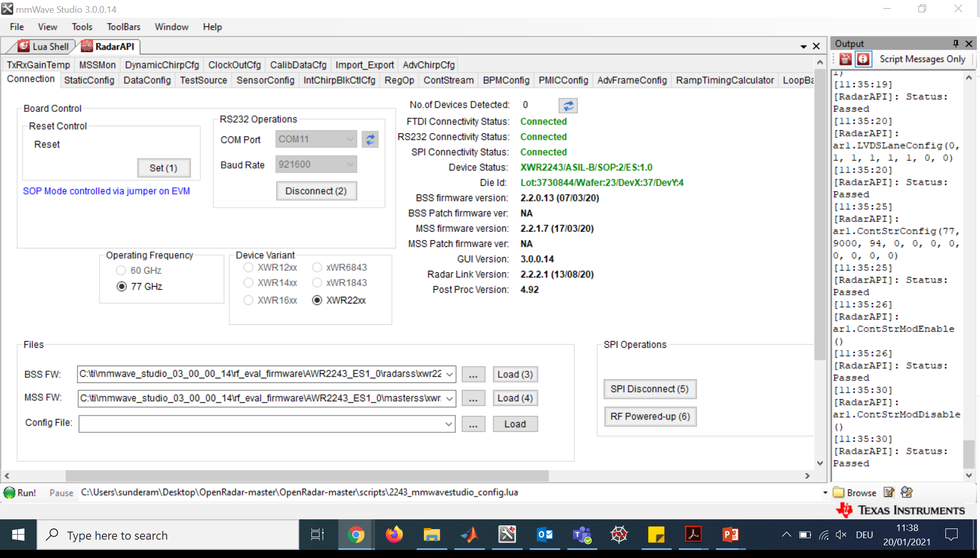The width and height of the screenshot is (980, 558).
Task: Refresh the COM Port list
Action: tap(370, 139)
